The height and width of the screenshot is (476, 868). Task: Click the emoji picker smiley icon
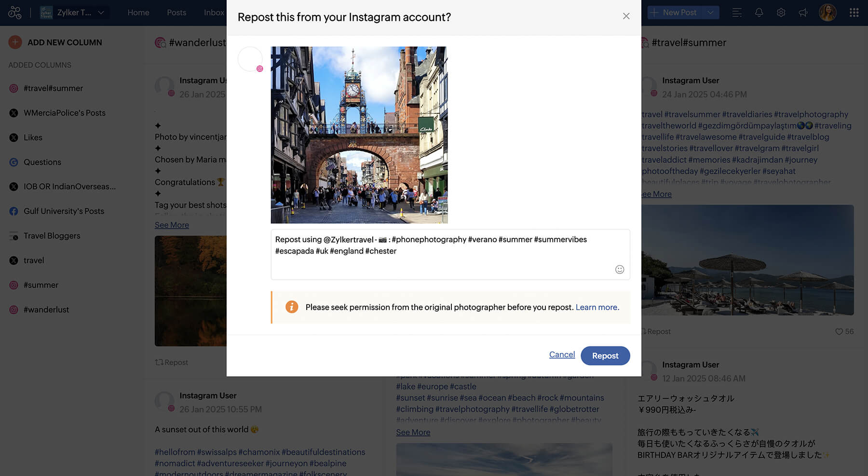[620, 270]
